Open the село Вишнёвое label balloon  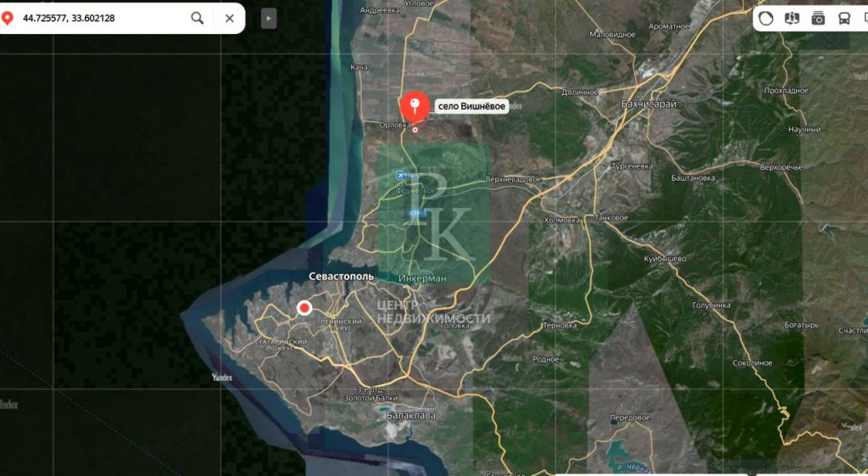tap(470, 106)
